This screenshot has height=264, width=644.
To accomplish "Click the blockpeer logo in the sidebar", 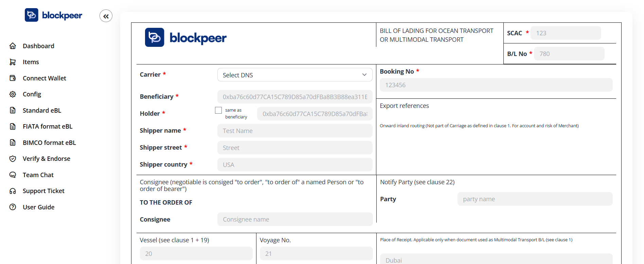I will point(53,15).
